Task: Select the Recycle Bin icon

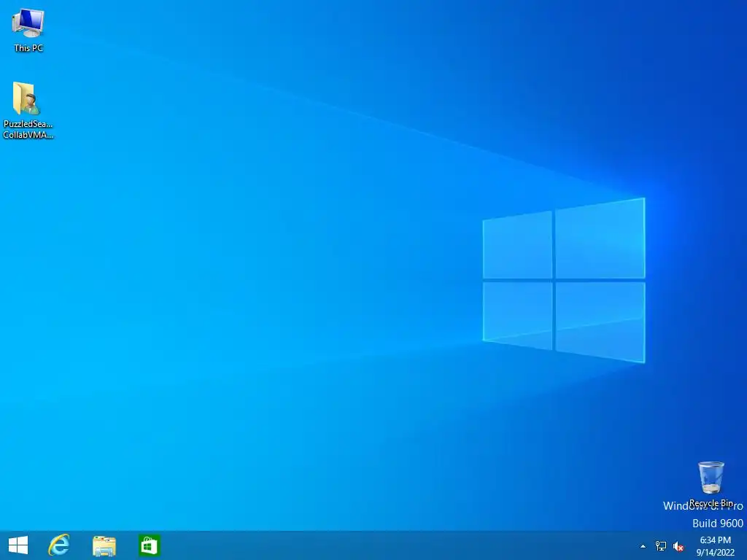Action: [711, 484]
